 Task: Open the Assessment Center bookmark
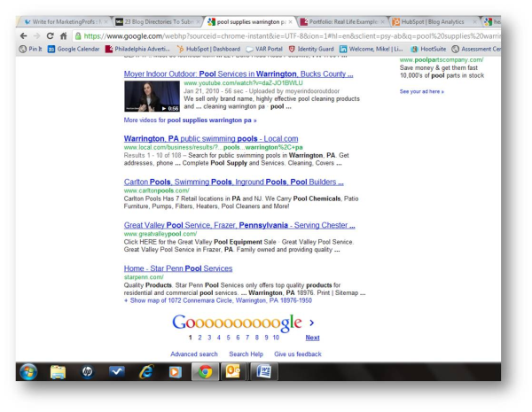click(476, 49)
